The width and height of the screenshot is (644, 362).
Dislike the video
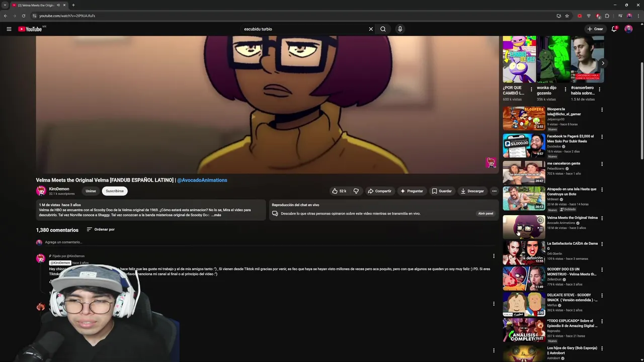coord(356,191)
